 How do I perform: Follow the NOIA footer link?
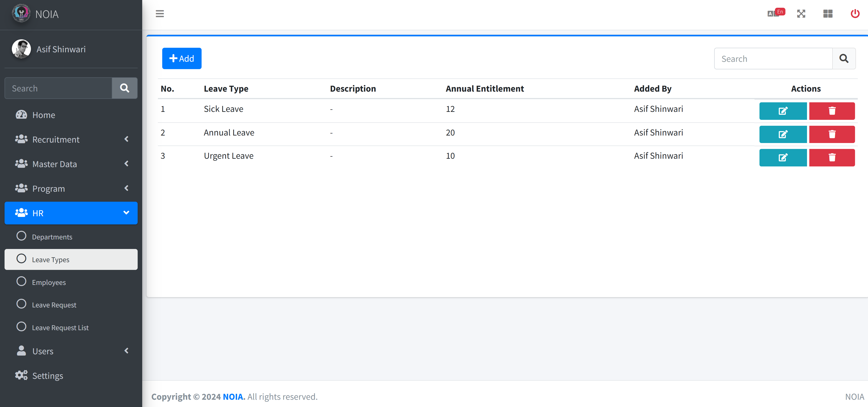pyautogui.click(x=233, y=397)
